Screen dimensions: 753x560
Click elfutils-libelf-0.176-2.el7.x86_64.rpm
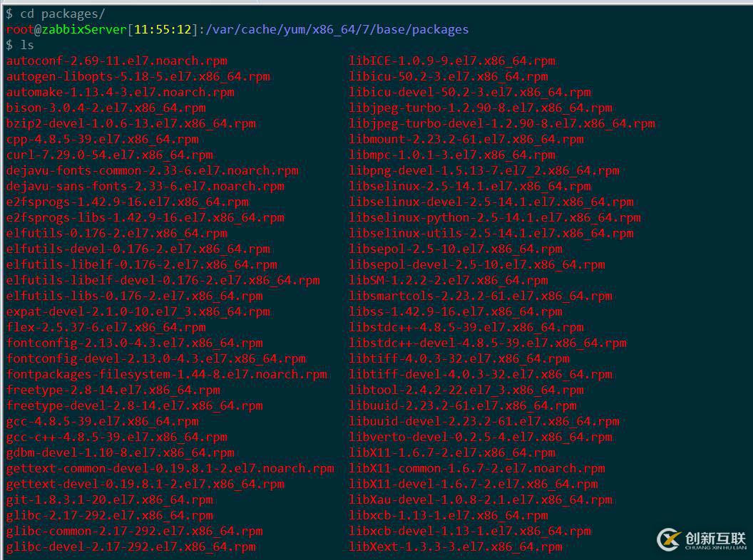(x=142, y=265)
